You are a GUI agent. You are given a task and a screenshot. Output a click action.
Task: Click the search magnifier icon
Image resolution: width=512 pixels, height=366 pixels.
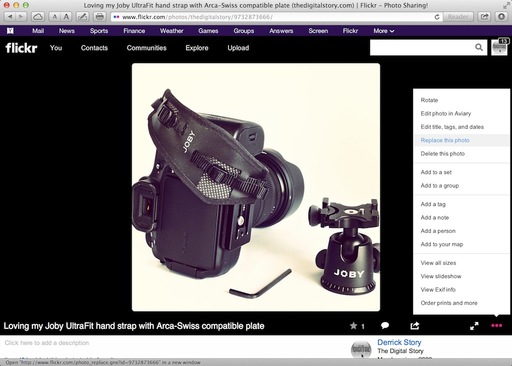click(x=479, y=47)
